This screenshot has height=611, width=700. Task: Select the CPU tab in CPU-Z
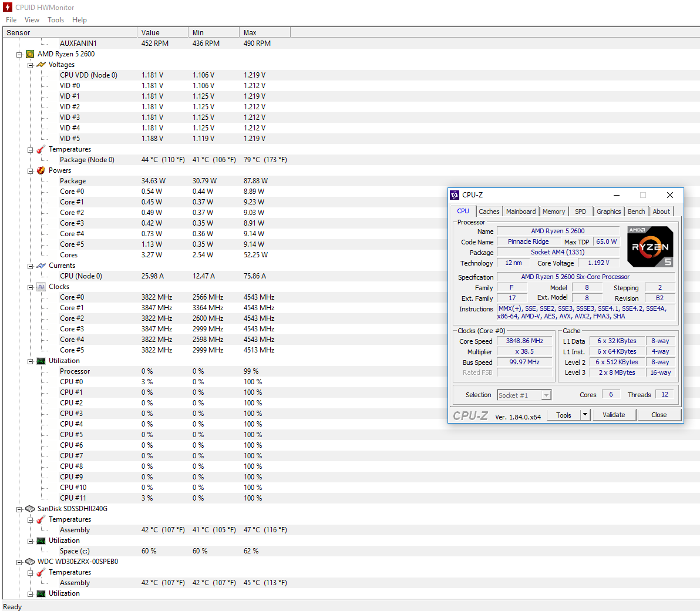pos(463,211)
